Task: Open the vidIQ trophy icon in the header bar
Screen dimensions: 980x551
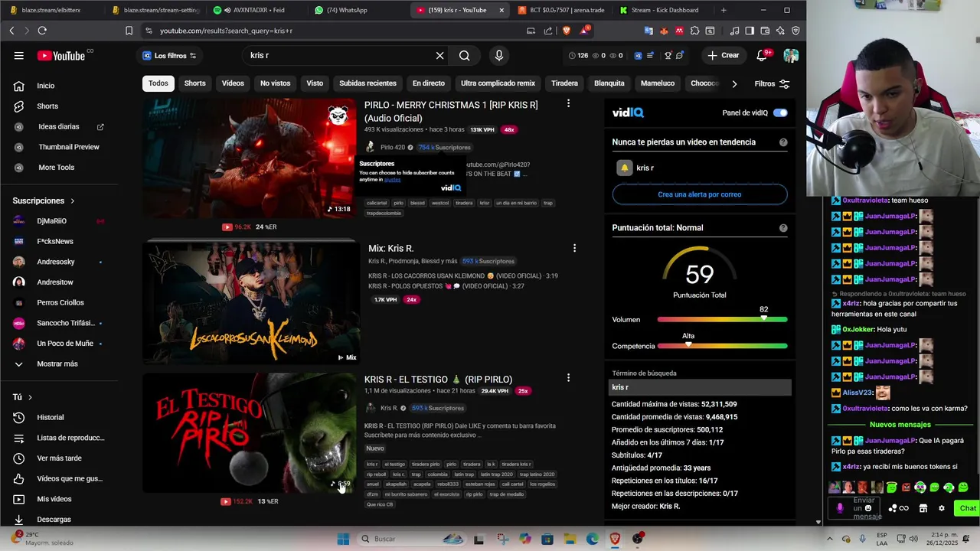Action: tap(667, 55)
